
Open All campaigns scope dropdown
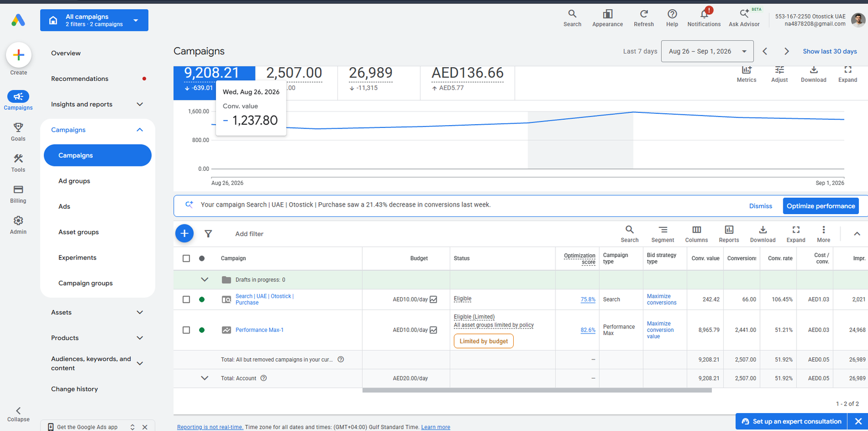94,20
